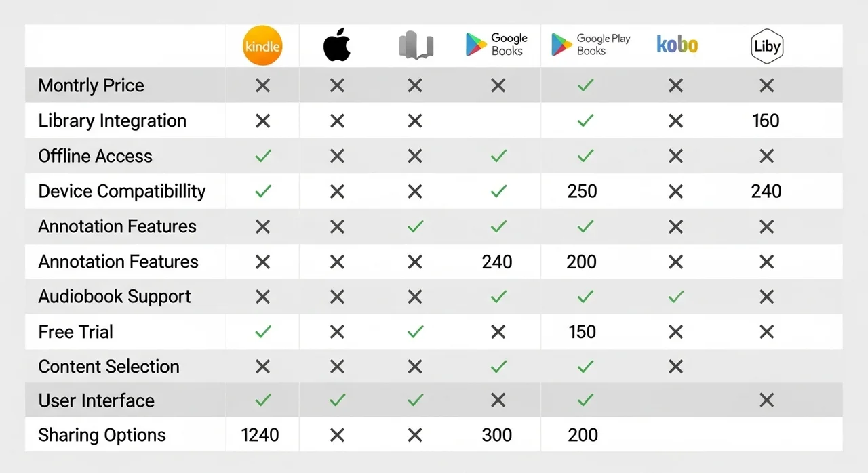
Task: Click the 1240 value under Kindle
Action: click(260, 435)
